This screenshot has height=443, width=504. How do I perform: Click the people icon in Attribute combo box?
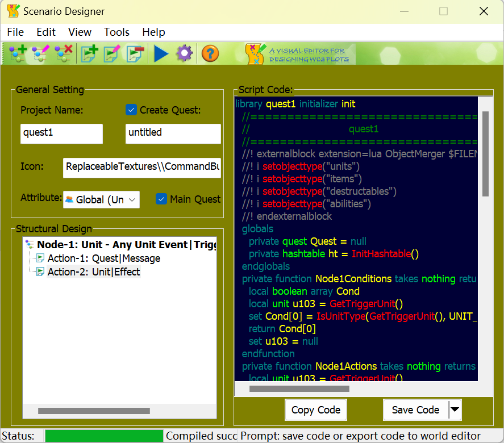[x=69, y=199]
